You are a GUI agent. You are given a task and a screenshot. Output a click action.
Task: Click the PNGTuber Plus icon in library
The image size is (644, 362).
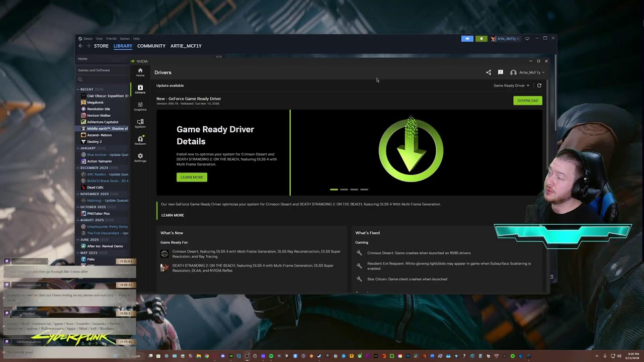pyautogui.click(x=84, y=214)
